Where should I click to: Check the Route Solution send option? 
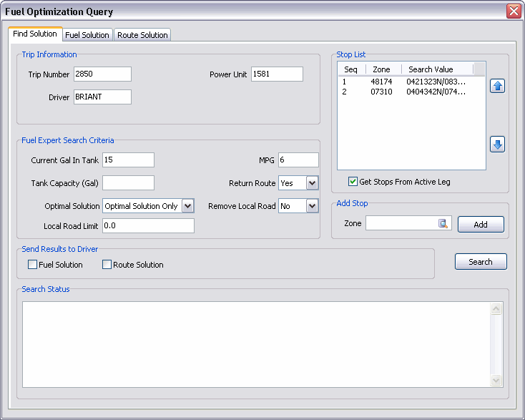107,265
